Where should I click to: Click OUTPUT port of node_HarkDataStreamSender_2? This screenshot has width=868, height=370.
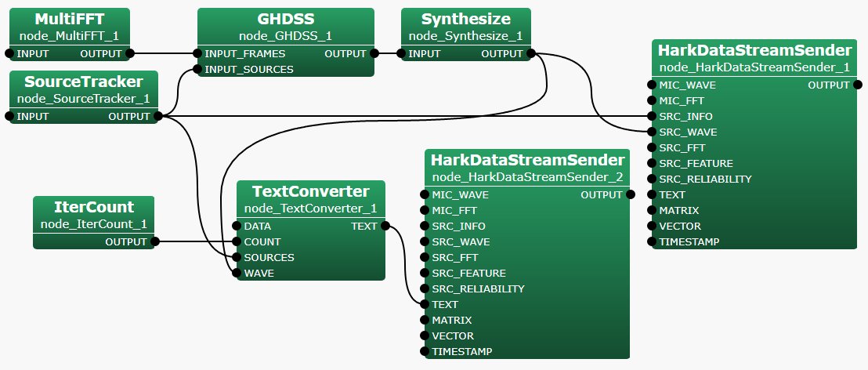point(630,195)
